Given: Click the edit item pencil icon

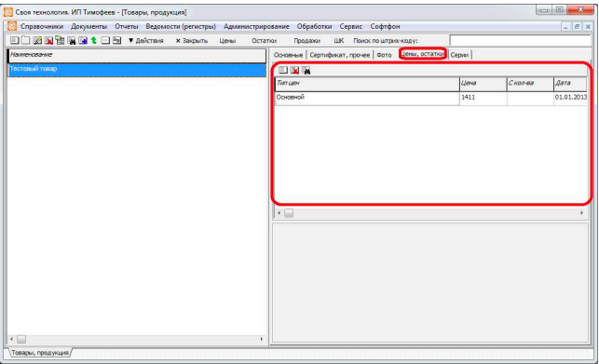Looking at the screenshot, I should click(x=37, y=40).
